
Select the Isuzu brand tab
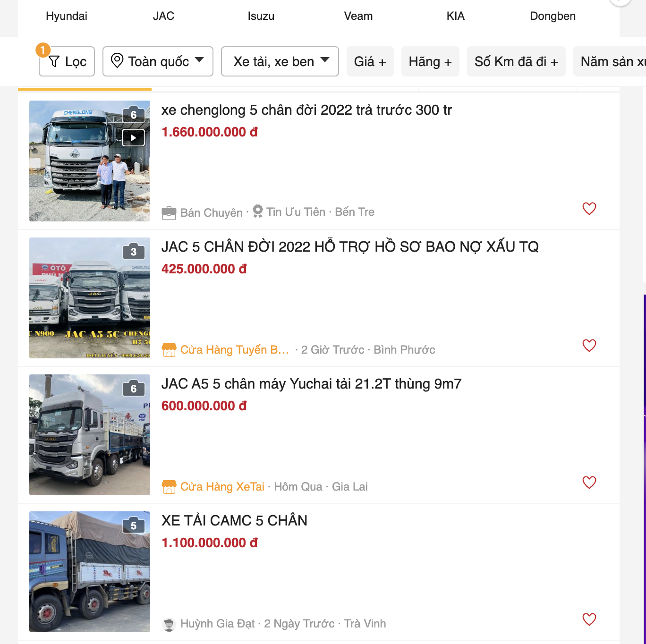(261, 16)
